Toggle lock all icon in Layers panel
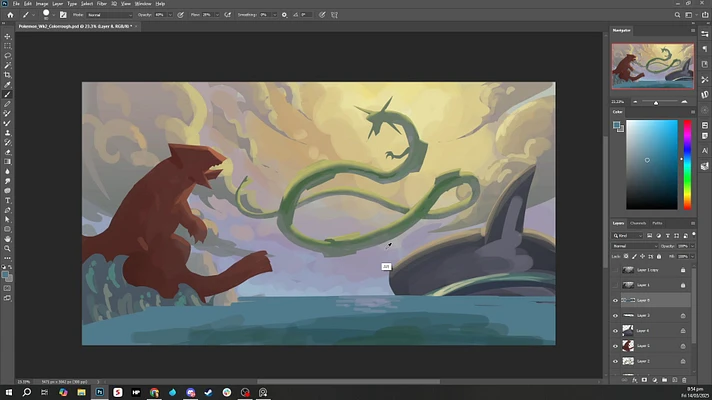712x400 pixels. coord(659,257)
